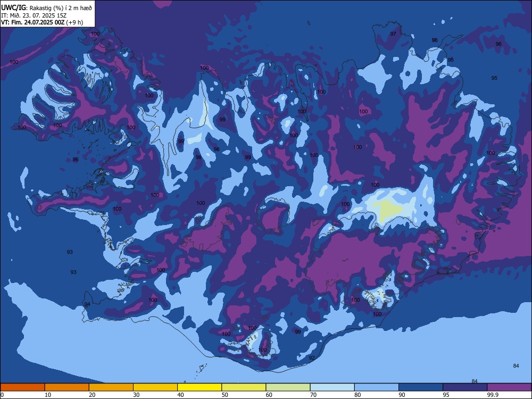Screen dimensions: 532x399
Task: Click the 0–10 dark orange legend swatch
Action: (22, 387)
